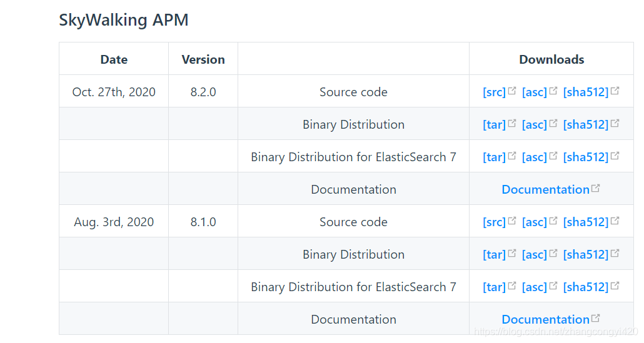
Task: Click external-link icon after 8.1.0 ElasticSearch 7 [sha512]
Action: (615, 286)
